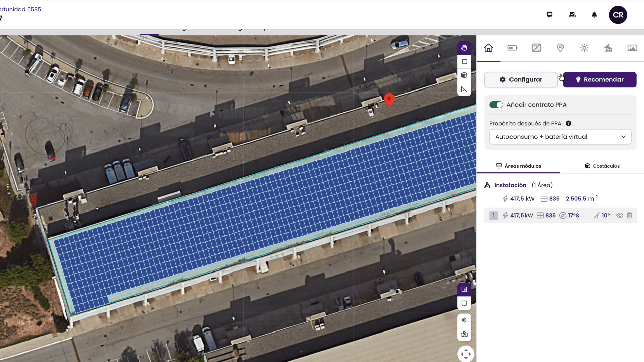Expand the Instalación area group
The width and height of the screenshot is (644, 362).
tap(510, 185)
